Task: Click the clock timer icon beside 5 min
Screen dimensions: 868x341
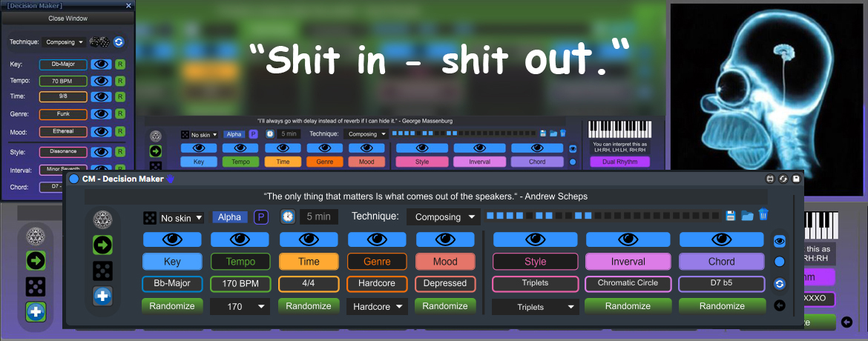Action: [288, 216]
